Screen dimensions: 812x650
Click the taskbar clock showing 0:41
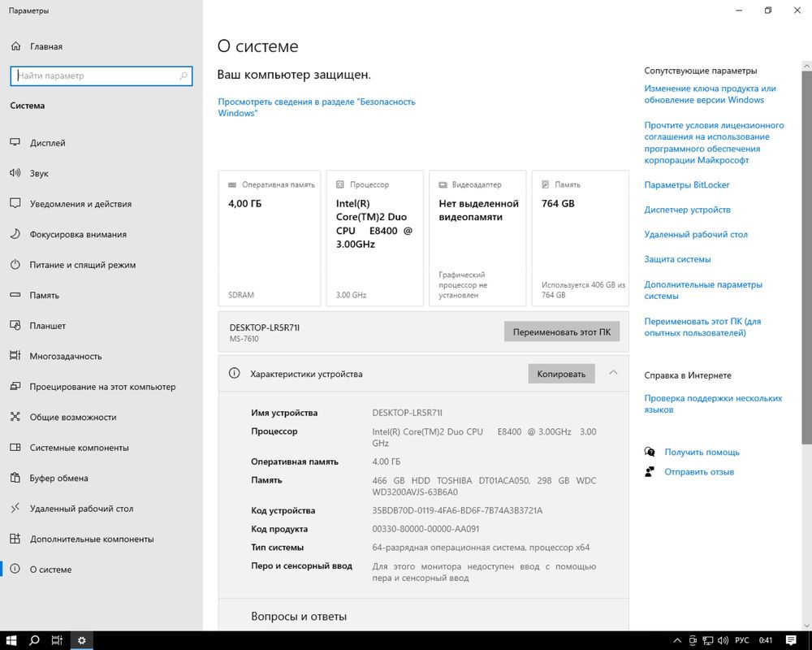(766, 641)
